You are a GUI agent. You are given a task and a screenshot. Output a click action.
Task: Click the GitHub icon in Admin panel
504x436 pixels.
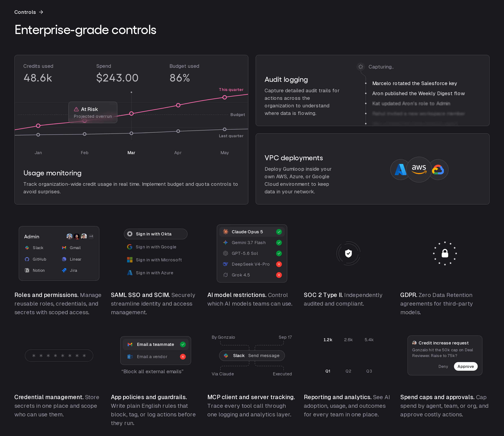point(27,259)
